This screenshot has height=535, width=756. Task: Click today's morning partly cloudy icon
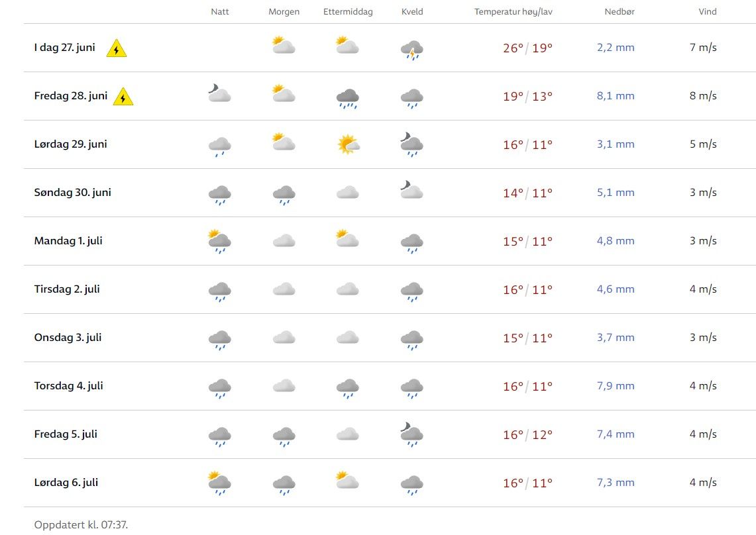tap(284, 46)
